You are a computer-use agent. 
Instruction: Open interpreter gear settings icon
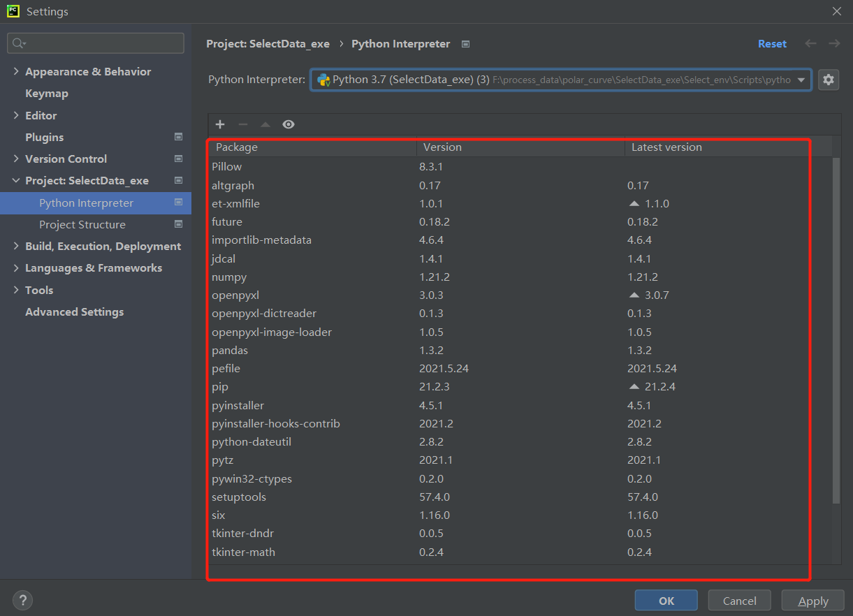[x=829, y=80]
